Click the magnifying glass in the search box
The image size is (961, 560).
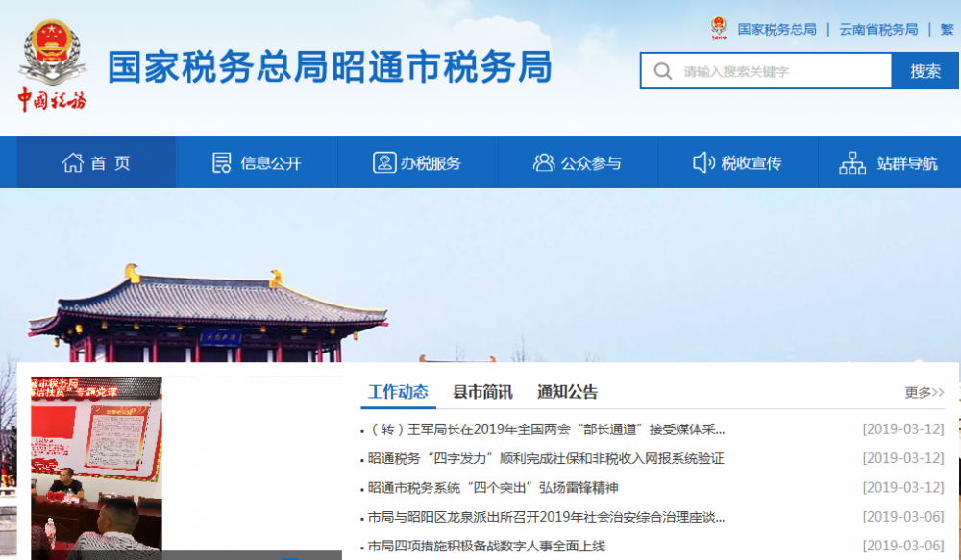663,71
